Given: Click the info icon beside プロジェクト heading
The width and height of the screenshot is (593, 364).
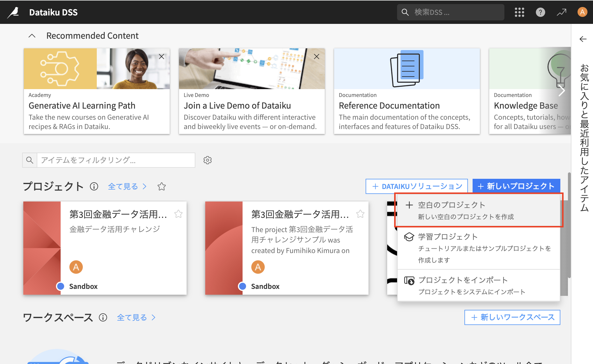Looking at the screenshot, I should (x=94, y=186).
